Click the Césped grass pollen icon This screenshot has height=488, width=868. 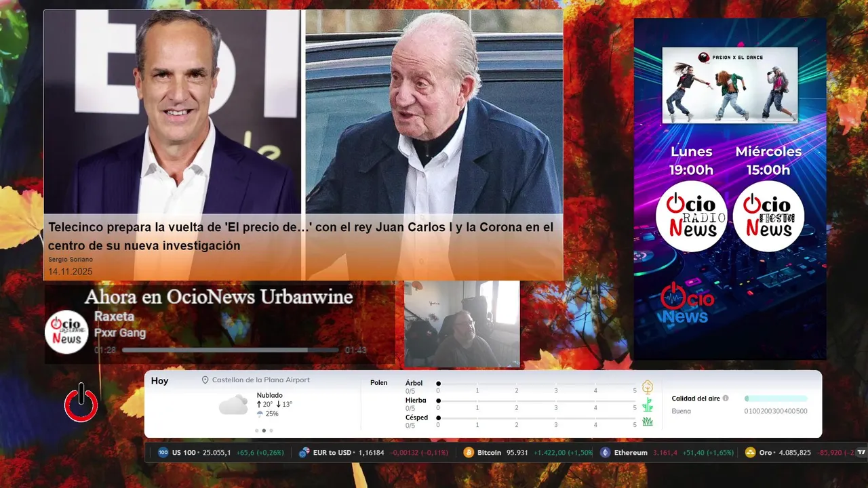tap(648, 422)
